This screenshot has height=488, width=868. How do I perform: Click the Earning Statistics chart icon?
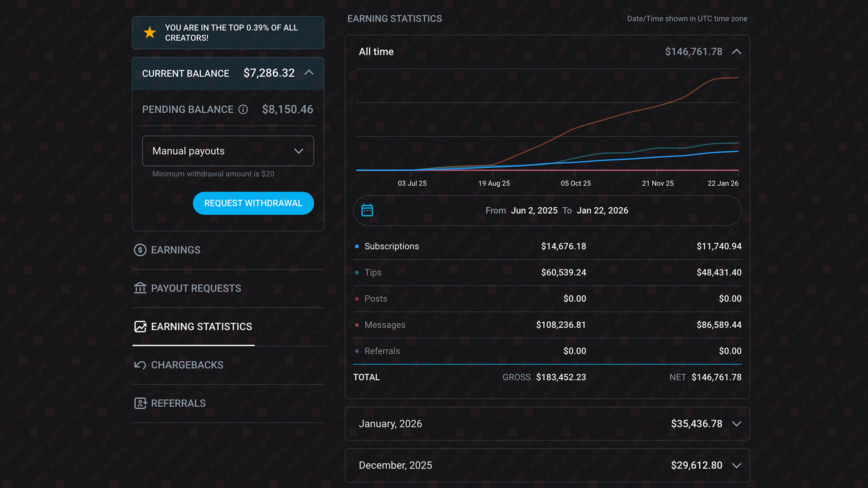pos(140,326)
